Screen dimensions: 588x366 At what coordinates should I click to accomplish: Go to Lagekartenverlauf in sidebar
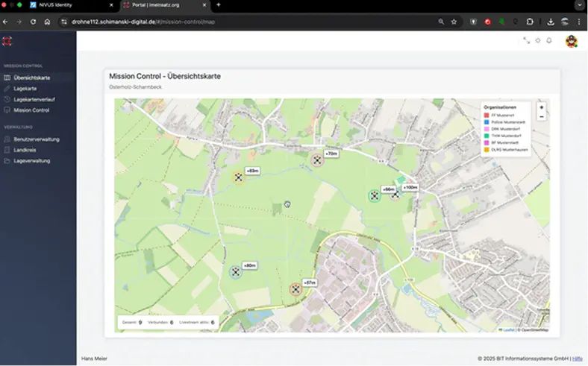coord(34,99)
